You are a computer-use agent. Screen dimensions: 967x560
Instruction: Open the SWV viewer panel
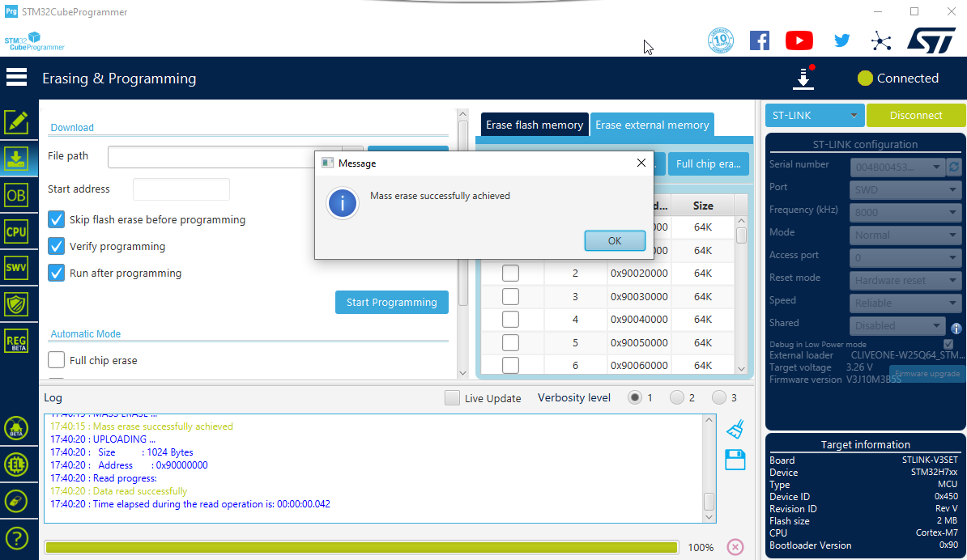(16, 267)
